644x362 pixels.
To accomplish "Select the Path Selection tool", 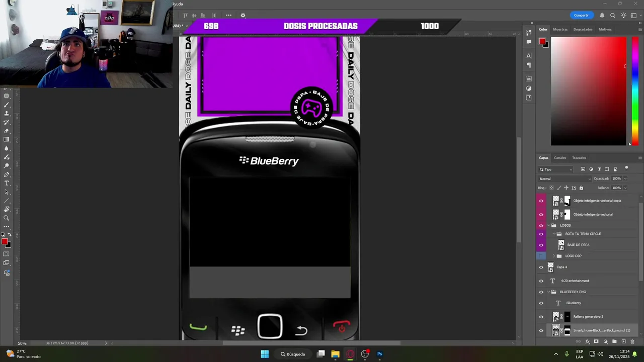I will (7, 192).
